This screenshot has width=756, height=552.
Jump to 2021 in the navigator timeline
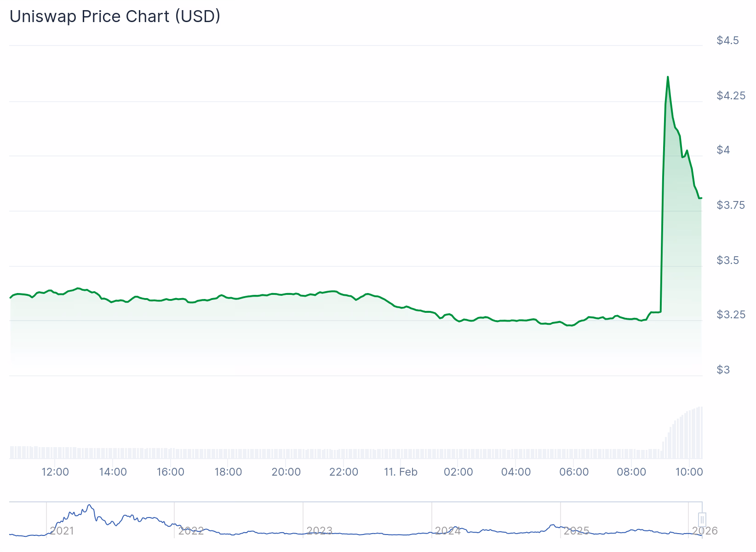click(62, 531)
